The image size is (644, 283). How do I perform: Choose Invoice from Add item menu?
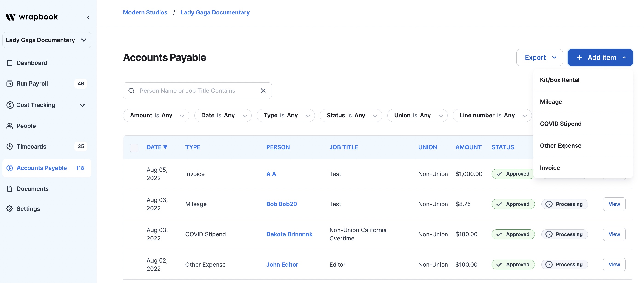(583, 168)
